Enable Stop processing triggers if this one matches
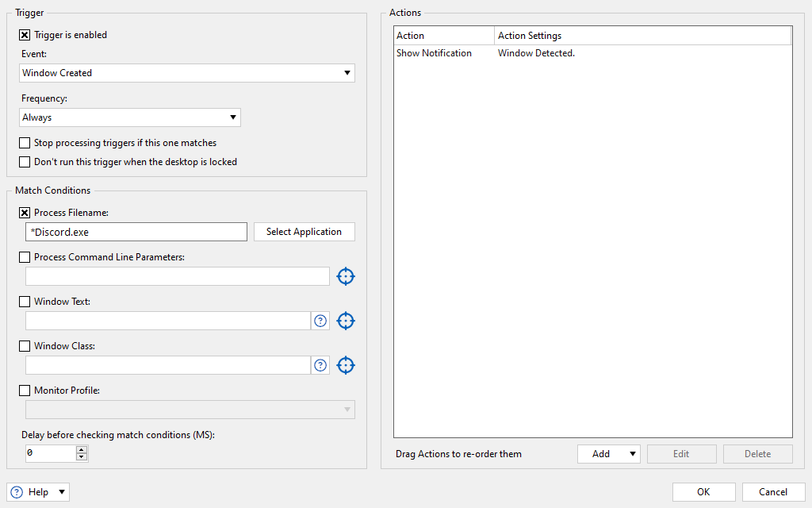812x508 pixels. point(25,143)
